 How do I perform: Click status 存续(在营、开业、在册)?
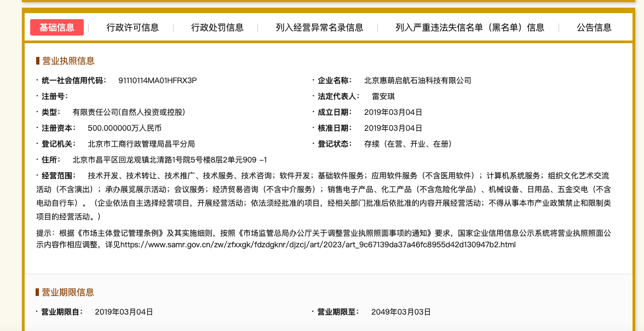tap(408, 144)
